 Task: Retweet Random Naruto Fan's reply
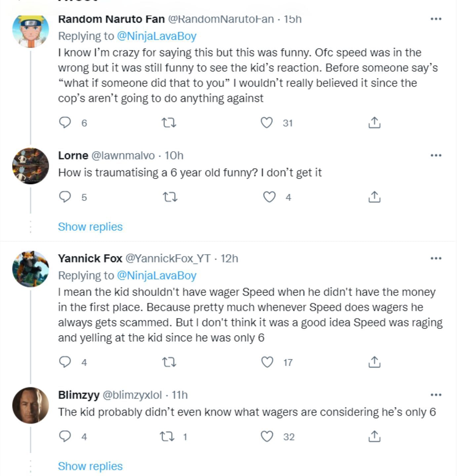[x=169, y=123]
